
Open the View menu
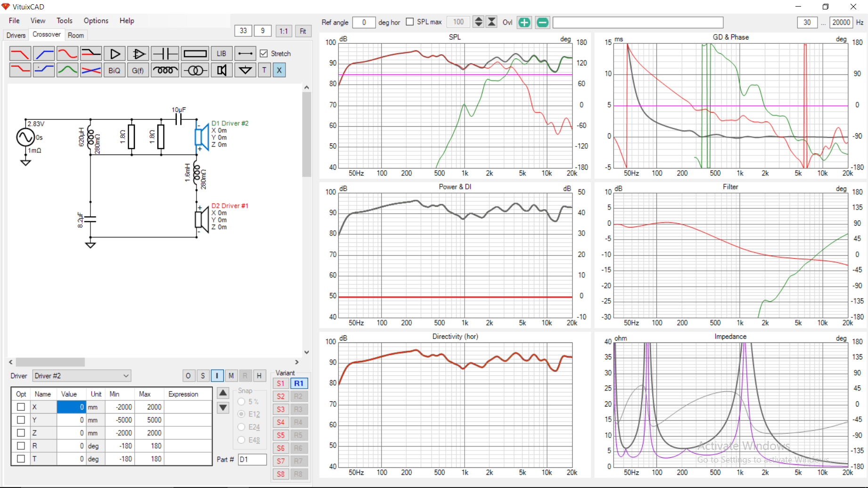38,21
